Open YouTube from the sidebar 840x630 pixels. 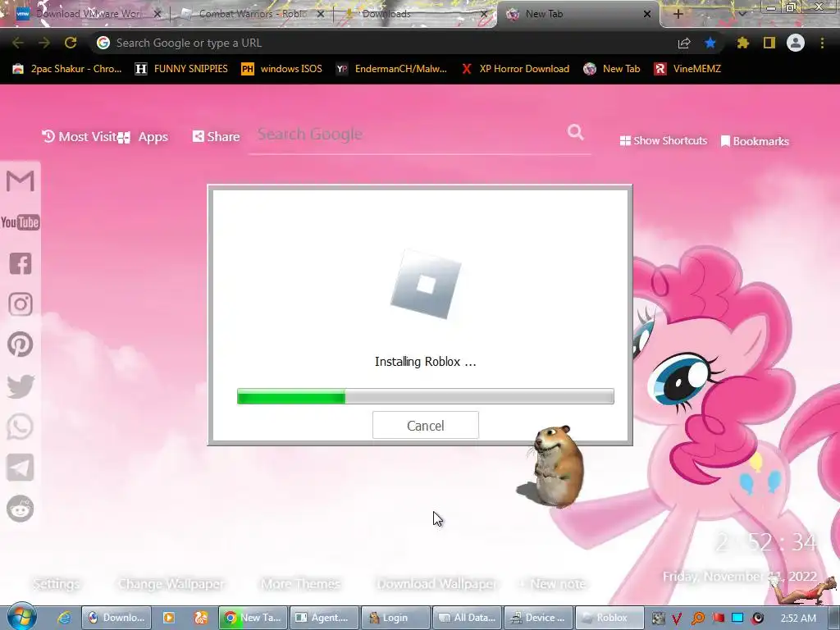pyautogui.click(x=21, y=222)
